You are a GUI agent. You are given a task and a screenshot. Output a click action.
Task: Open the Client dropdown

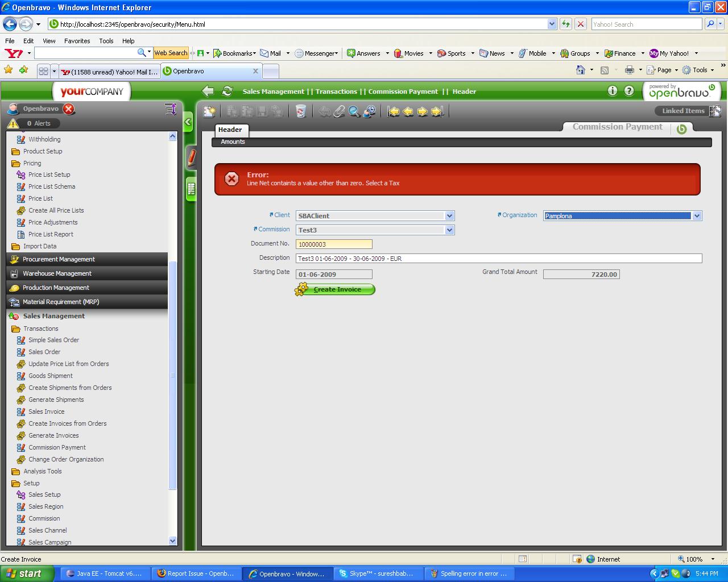449,216
